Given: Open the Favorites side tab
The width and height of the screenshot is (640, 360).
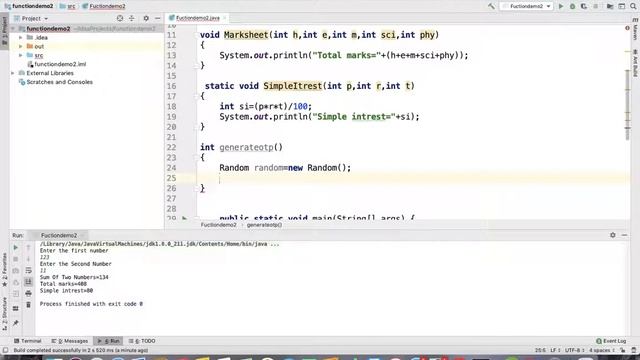Looking at the screenshot, I should pyautogui.click(x=4, y=269).
